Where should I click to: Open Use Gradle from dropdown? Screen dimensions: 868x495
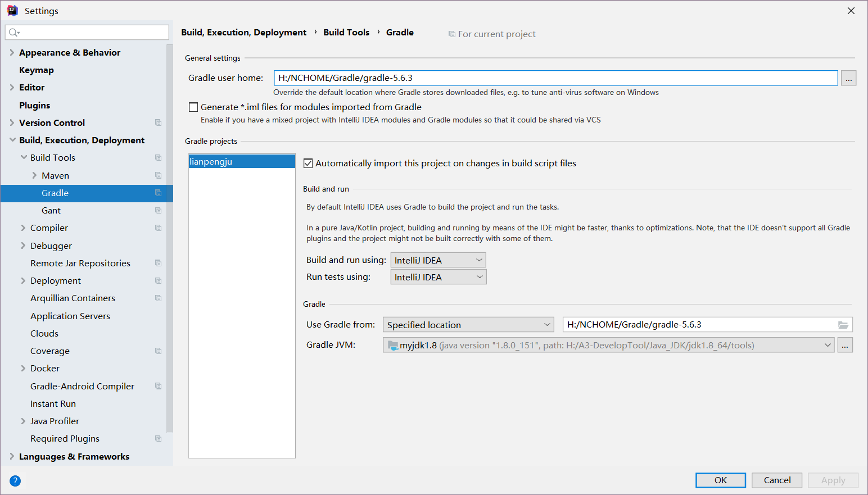(468, 325)
